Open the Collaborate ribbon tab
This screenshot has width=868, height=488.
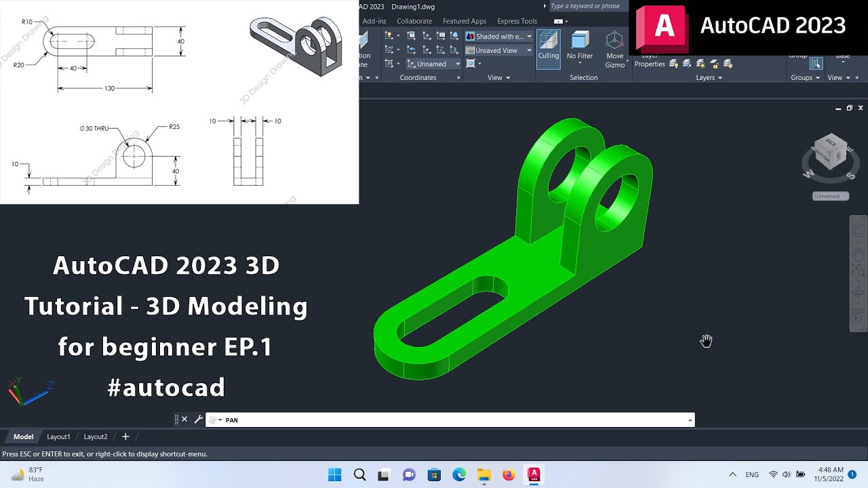414,21
